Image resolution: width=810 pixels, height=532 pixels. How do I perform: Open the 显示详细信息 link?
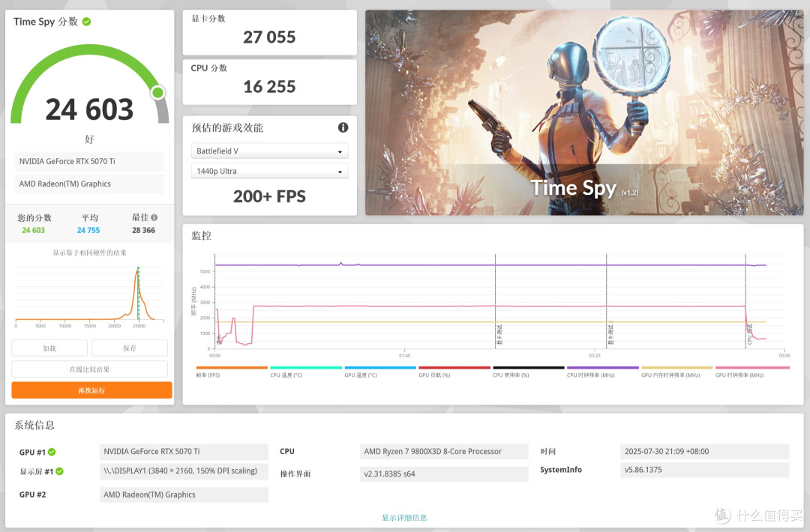404,518
